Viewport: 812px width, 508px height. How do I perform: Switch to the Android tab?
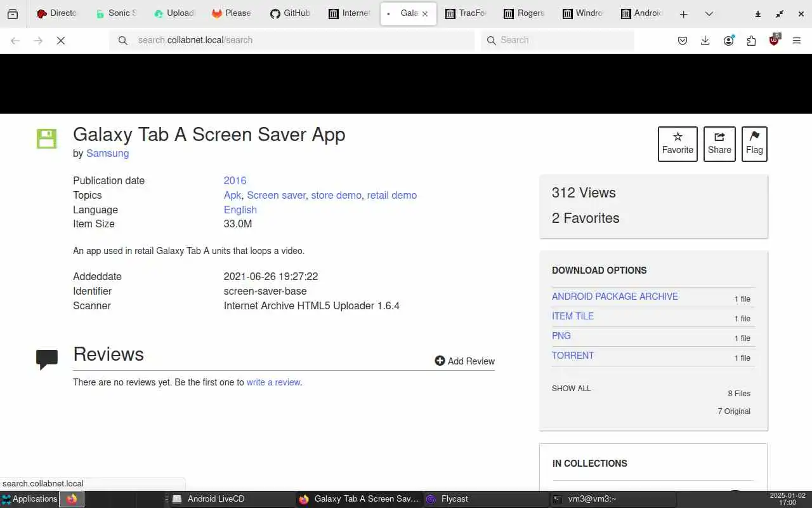pos(641,13)
